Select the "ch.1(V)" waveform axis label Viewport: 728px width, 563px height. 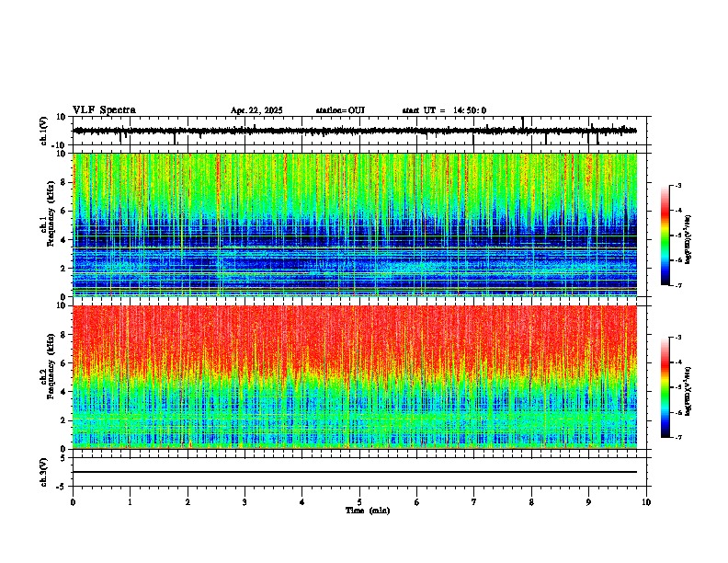tap(44, 131)
